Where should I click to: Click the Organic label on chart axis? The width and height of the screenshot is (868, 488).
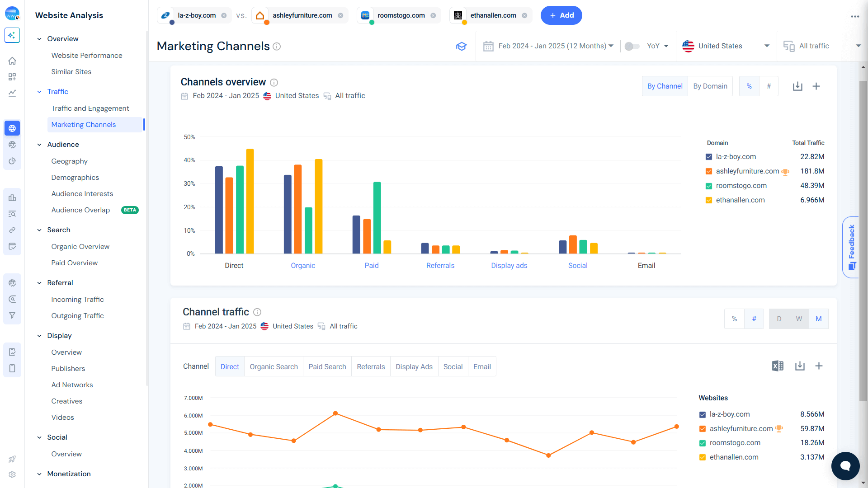pyautogui.click(x=303, y=266)
